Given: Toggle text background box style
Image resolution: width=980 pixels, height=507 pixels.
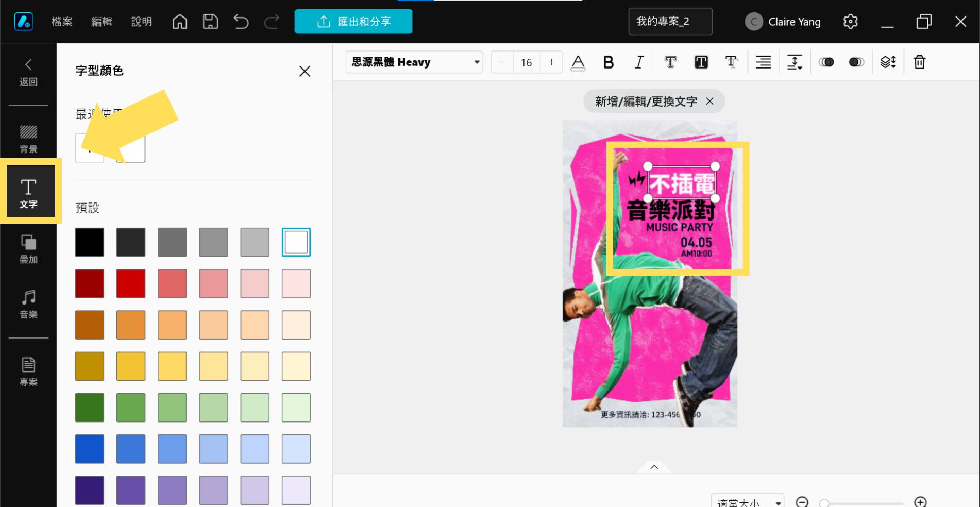Looking at the screenshot, I should pyautogui.click(x=701, y=62).
